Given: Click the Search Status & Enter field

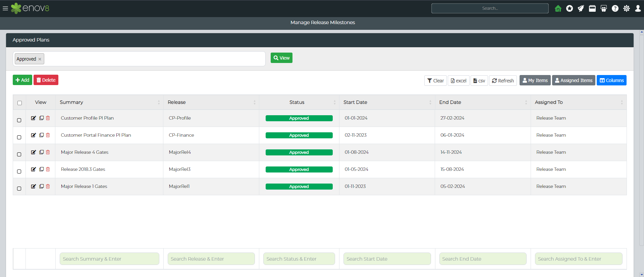Looking at the screenshot, I should 299,259.
